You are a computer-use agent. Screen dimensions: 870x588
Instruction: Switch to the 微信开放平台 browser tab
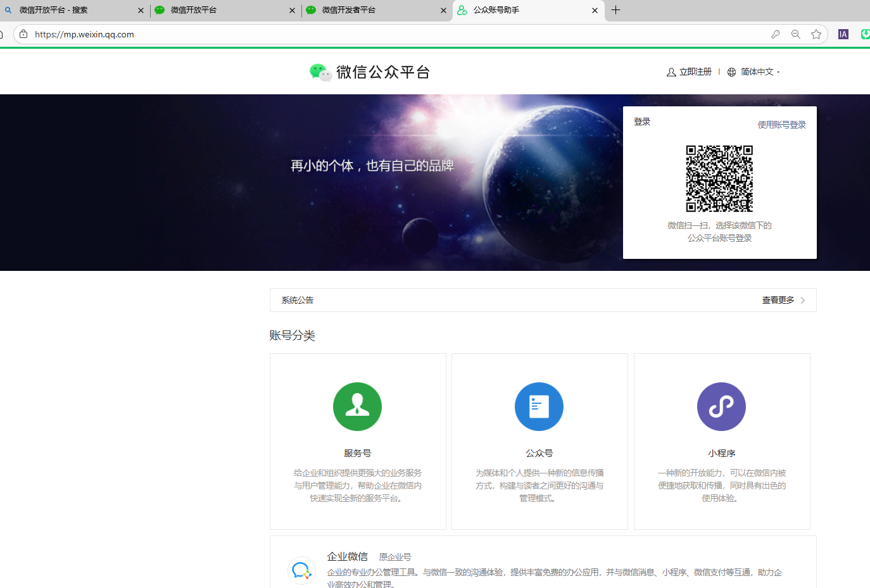(x=225, y=10)
